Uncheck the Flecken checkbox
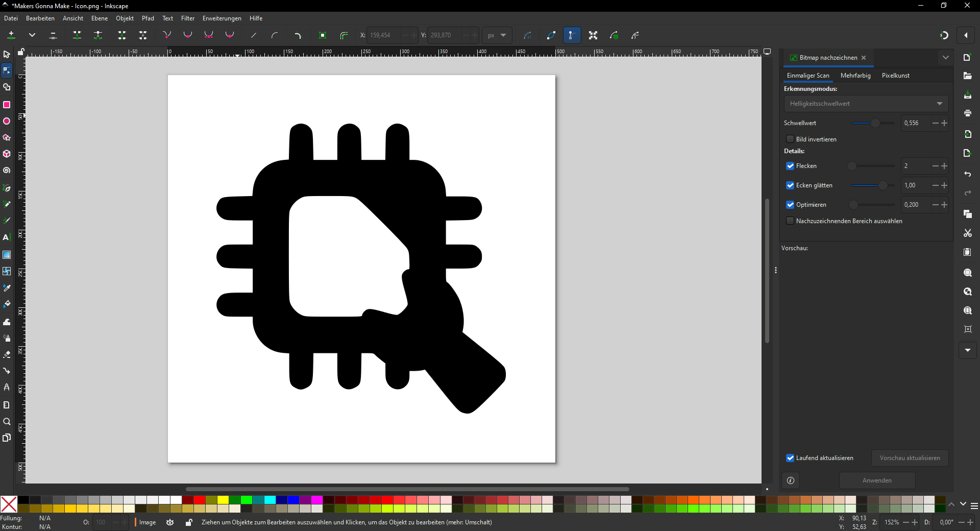Image resolution: width=980 pixels, height=531 pixels. click(790, 166)
